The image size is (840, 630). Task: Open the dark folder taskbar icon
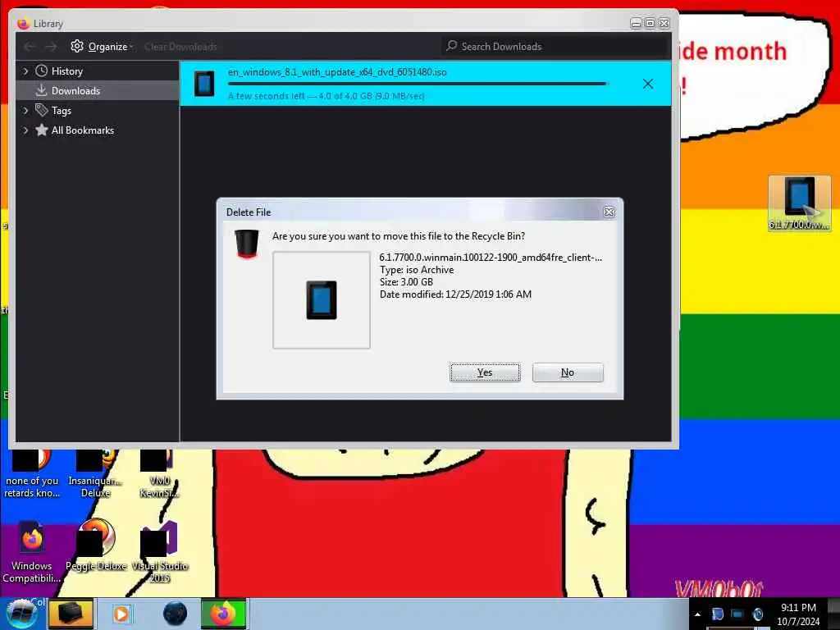point(71,614)
